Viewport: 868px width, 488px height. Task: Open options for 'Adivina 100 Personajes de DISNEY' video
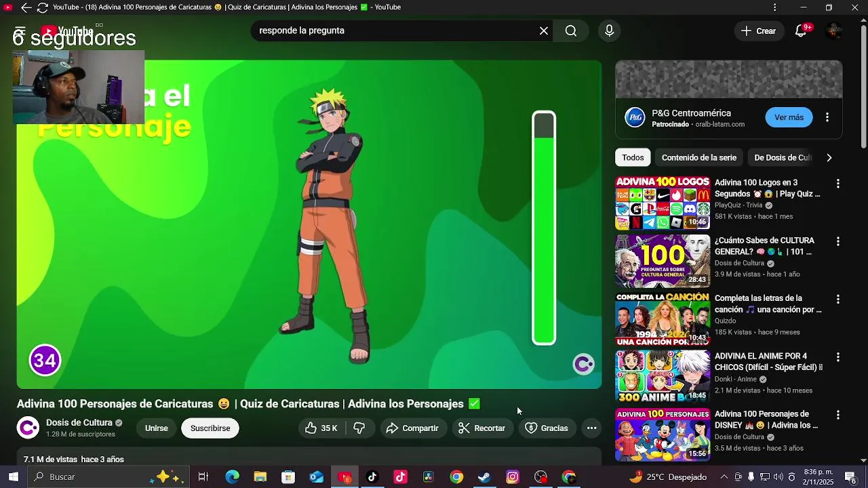coord(838,414)
